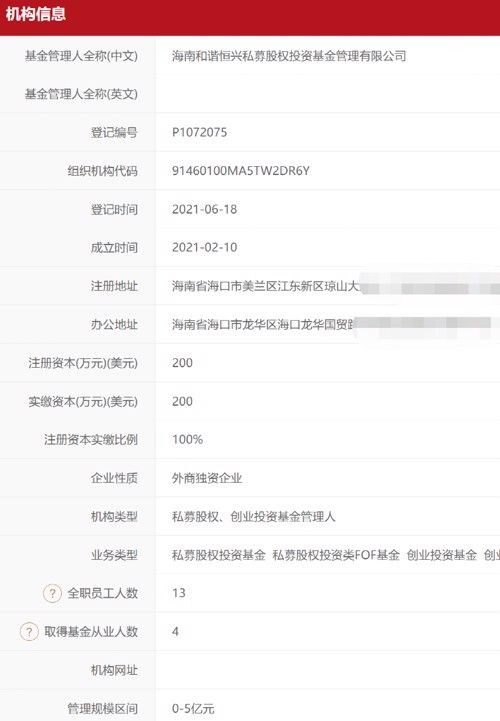This screenshot has height=721, width=500.
Task: Click the question mark next to 取得基金从业人数
Action: click(29, 631)
